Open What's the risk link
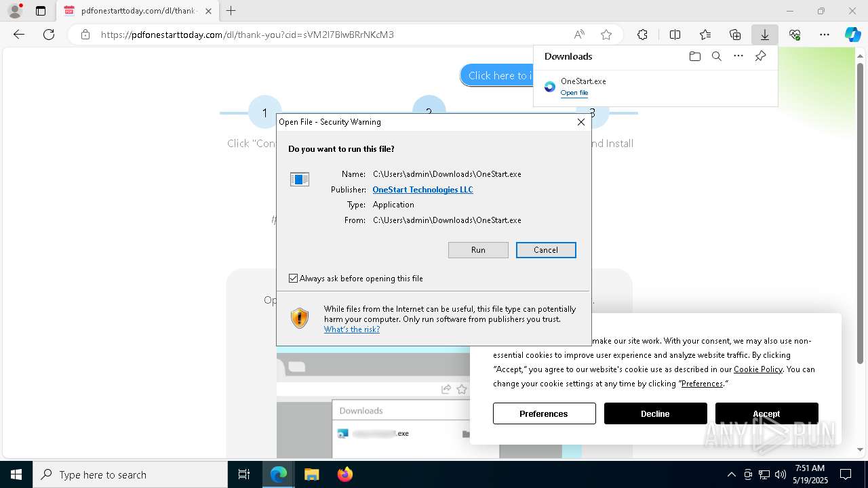Screen dimensions: 868x488 click(352, 329)
